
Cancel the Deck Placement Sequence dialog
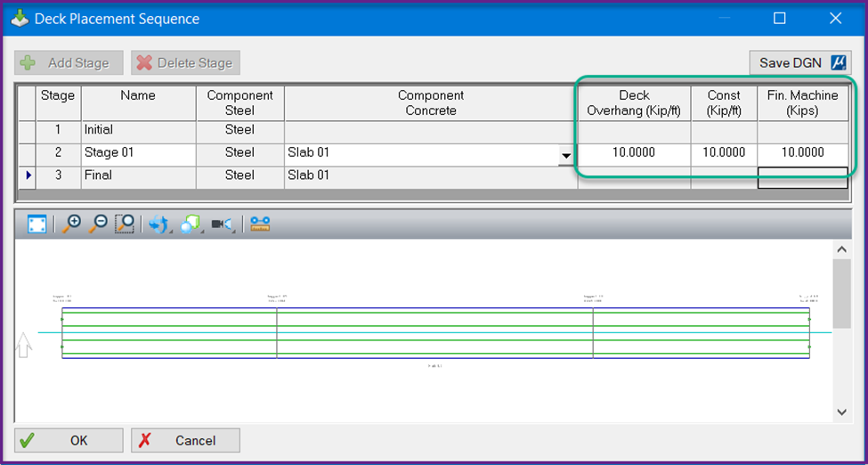point(185,440)
